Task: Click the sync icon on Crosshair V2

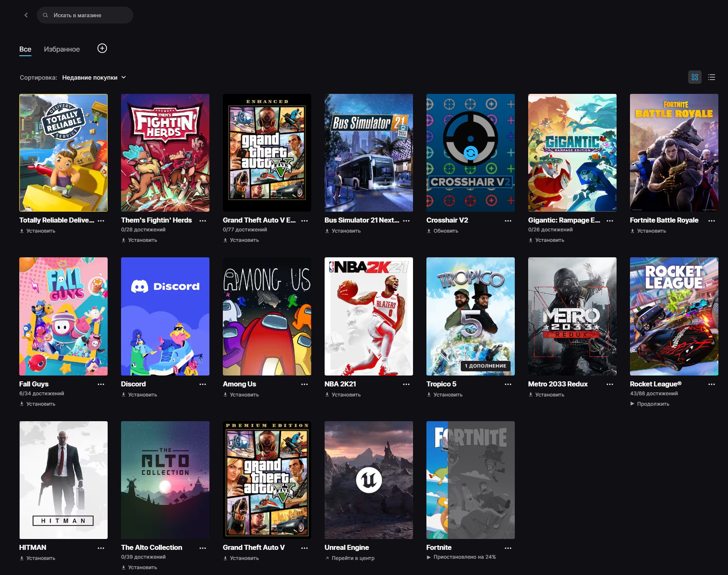Action: pos(470,153)
